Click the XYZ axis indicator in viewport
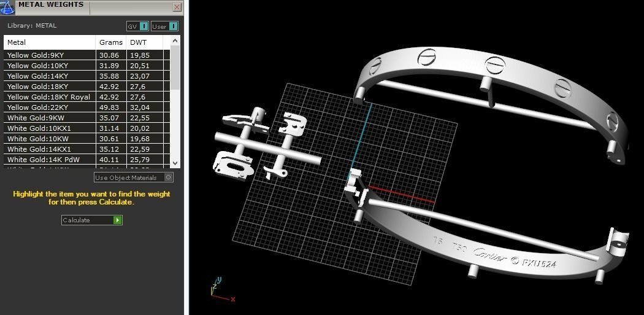Viewport: 644px width, 315px height. pos(223,289)
